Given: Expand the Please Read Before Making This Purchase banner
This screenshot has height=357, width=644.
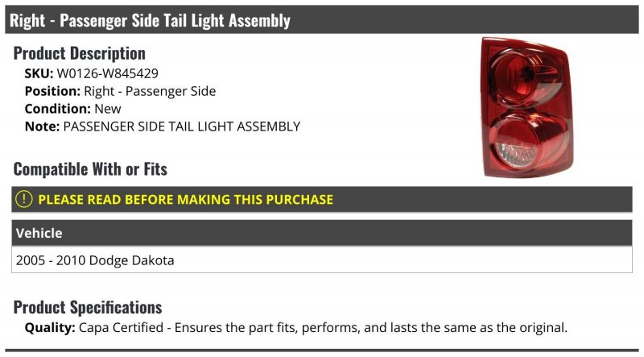Looking at the screenshot, I should 321,200.
